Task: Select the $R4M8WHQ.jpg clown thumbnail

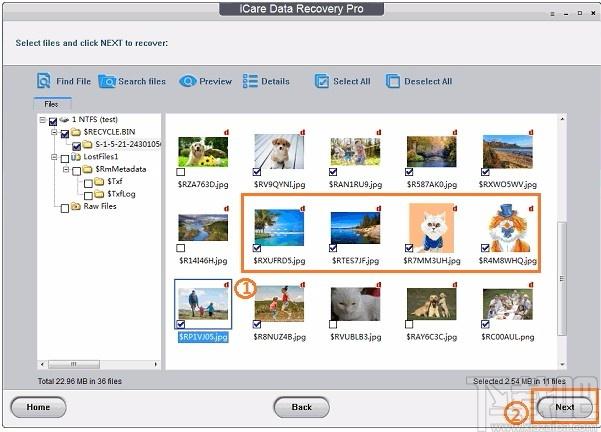Action: (x=509, y=228)
